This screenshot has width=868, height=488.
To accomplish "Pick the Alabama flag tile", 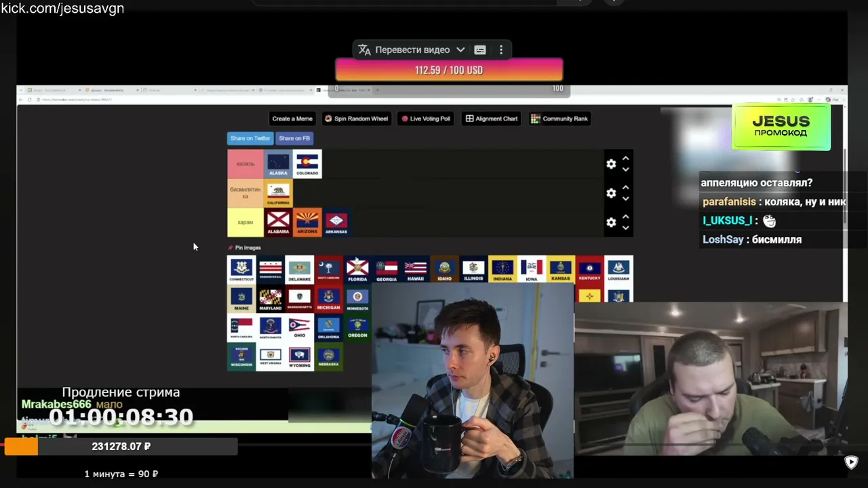I will pyautogui.click(x=278, y=222).
